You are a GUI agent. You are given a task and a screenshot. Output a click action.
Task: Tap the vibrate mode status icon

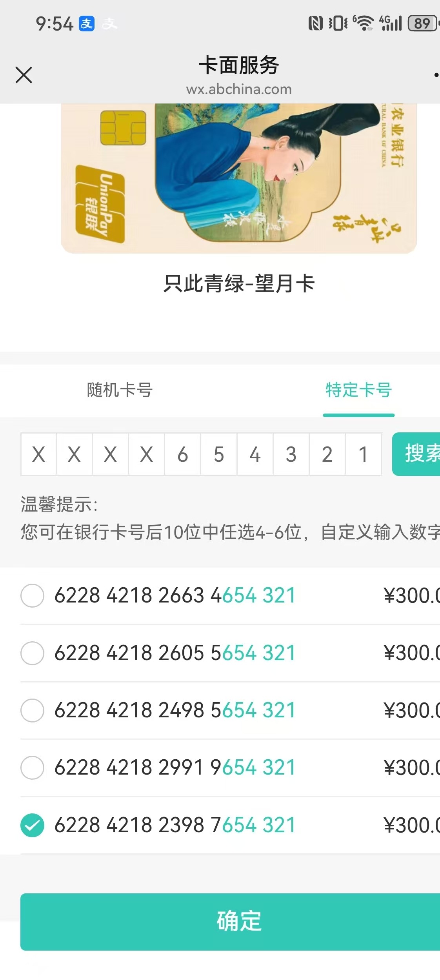[338, 23]
